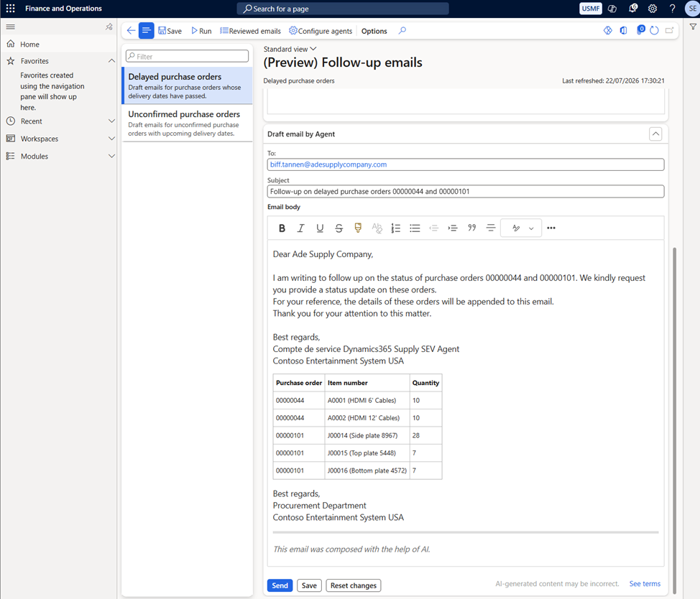Open the Standard view dropdown
The image size is (700, 599).
coord(290,49)
